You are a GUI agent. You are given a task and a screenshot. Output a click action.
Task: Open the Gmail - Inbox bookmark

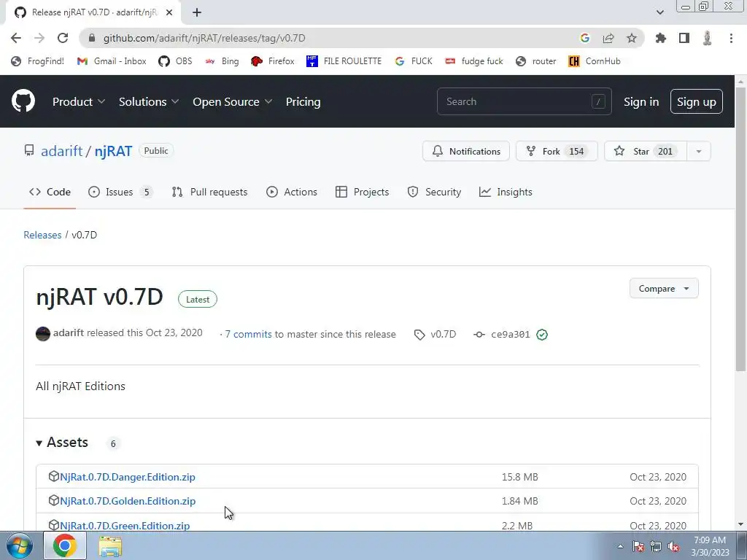112,61
